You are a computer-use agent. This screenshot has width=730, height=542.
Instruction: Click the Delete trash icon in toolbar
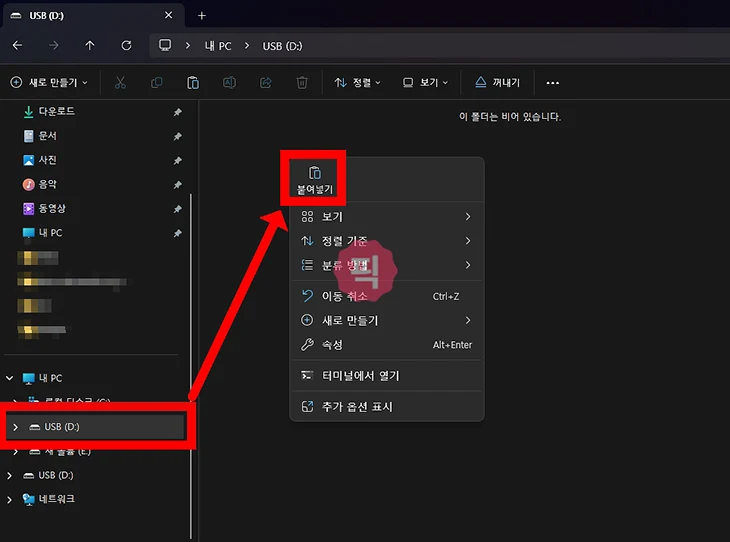[x=302, y=83]
